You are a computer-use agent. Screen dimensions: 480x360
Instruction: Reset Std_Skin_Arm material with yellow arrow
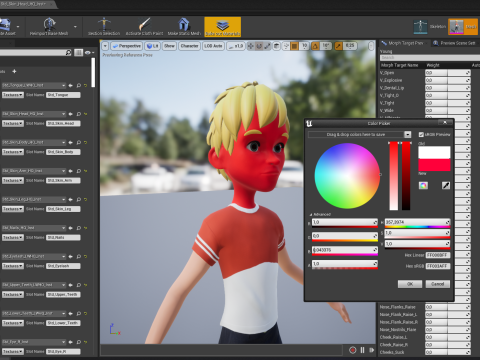pos(86,171)
